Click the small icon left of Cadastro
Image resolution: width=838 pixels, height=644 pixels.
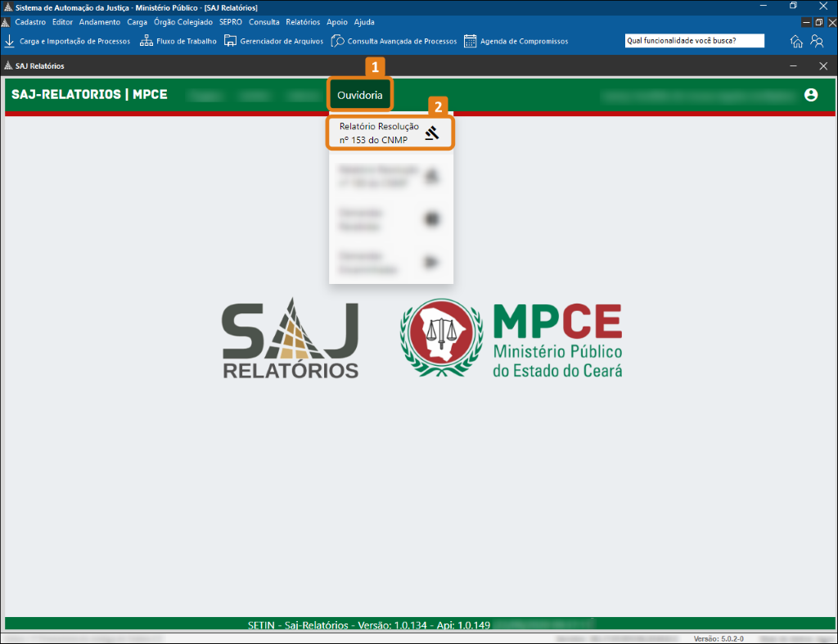coord(6,22)
